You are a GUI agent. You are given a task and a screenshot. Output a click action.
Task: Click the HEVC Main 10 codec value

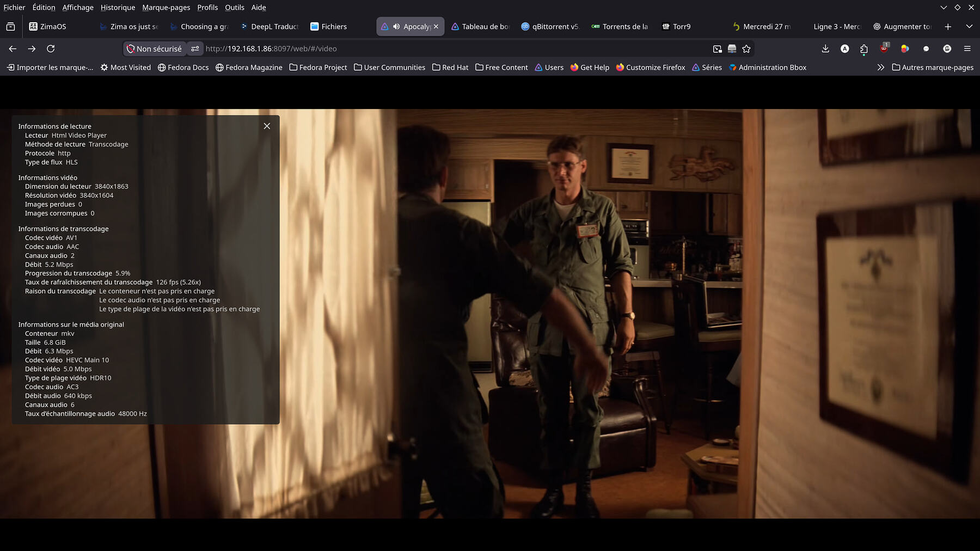pos(87,360)
